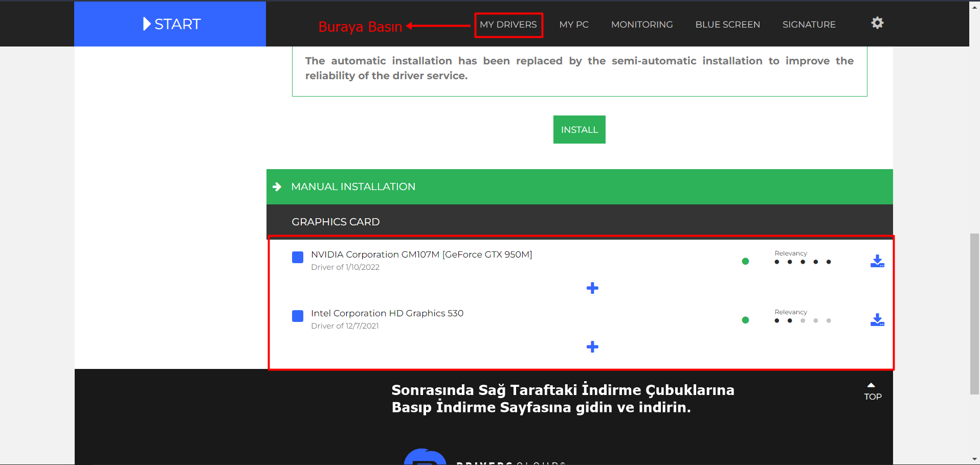Open the My Drivers tab
The width and height of the screenshot is (980, 465).
click(508, 25)
